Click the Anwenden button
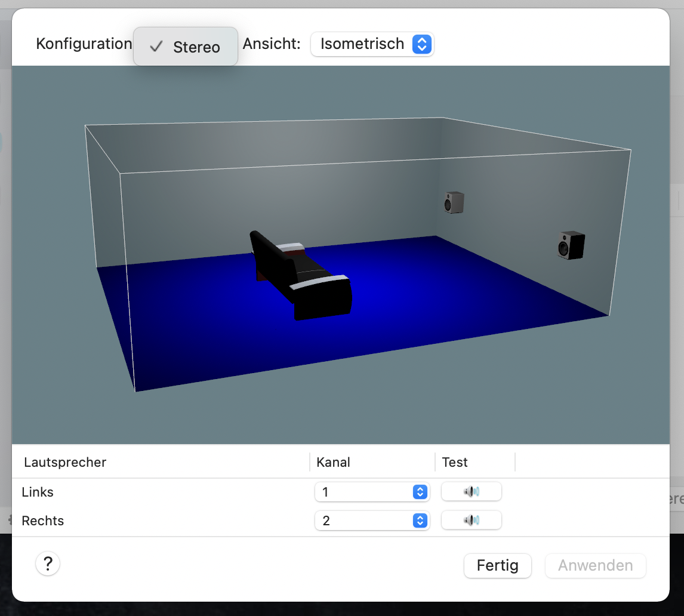The height and width of the screenshot is (616, 684). click(595, 565)
